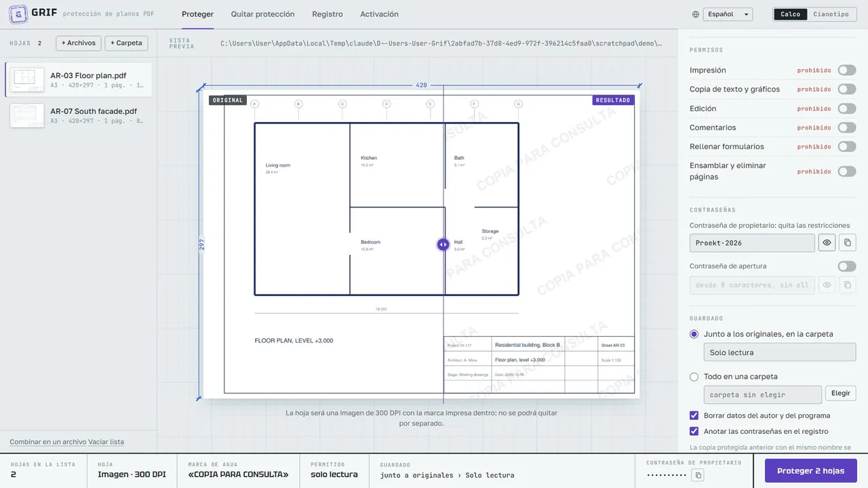Click the 'Proteger 2 hojas' button
This screenshot has width=868, height=488.
[811, 471]
